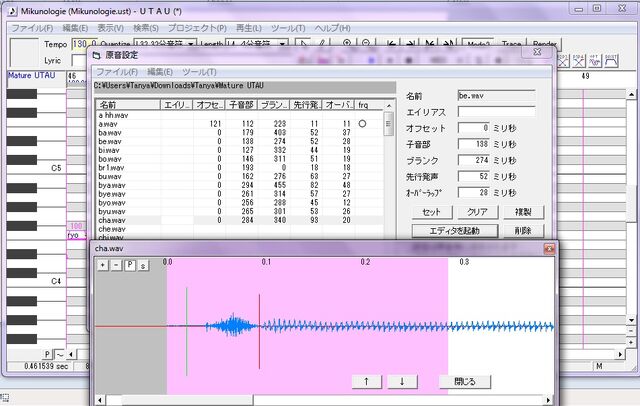
Task: Click the オフセット value field
Action: point(473,128)
